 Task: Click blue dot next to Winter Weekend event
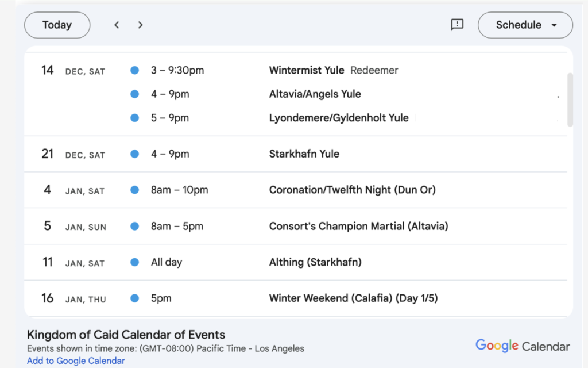coord(134,298)
